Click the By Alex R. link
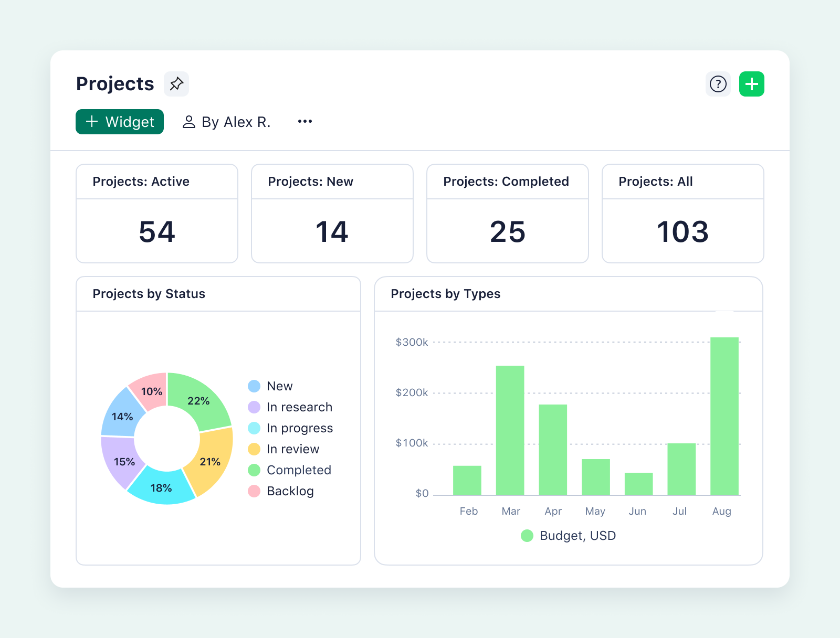840x638 pixels. coord(236,122)
